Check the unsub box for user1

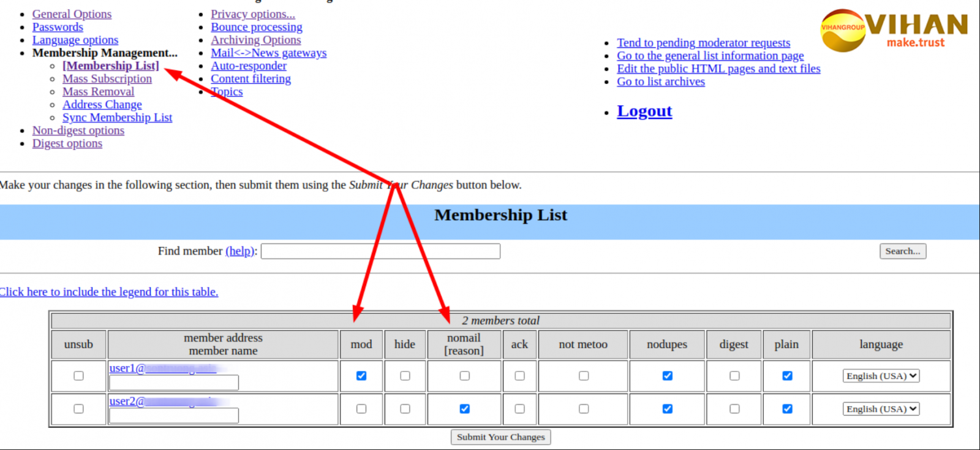tap(78, 376)
